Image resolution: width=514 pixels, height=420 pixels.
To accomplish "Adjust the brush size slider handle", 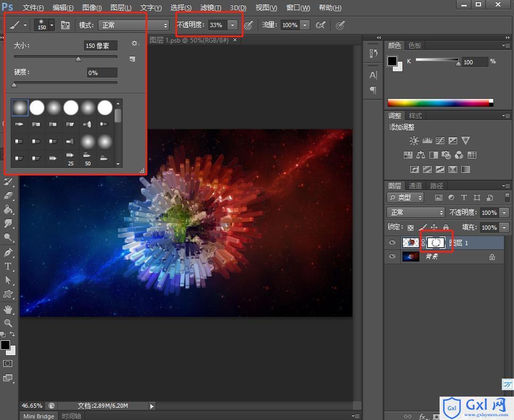I will click(78, 59).
